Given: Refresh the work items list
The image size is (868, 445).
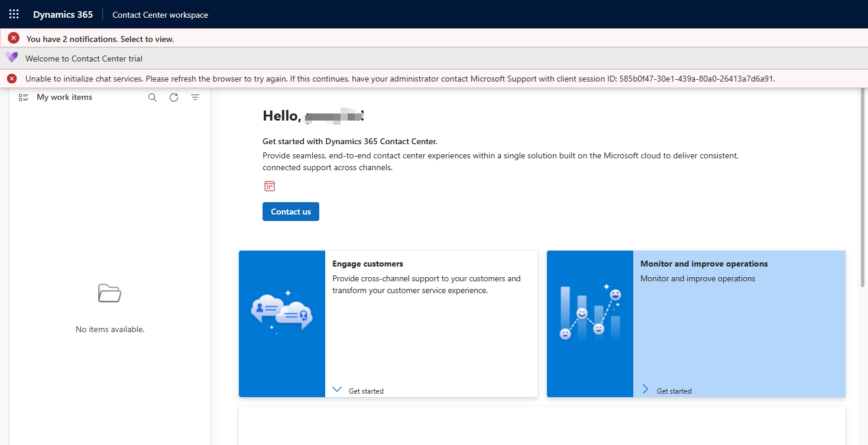Looking at the screenshot, I should click(174, 98).
